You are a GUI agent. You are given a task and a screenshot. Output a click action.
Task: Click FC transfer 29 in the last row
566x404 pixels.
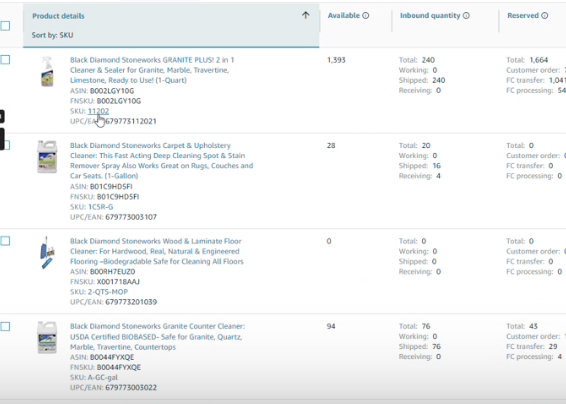click(553, 347)
